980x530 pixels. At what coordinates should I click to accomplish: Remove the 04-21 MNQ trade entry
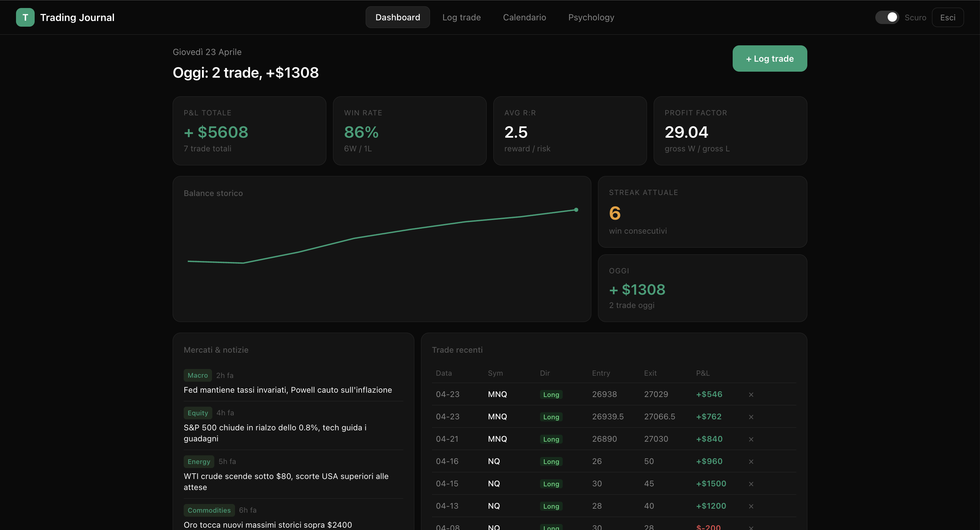point(751,439)
